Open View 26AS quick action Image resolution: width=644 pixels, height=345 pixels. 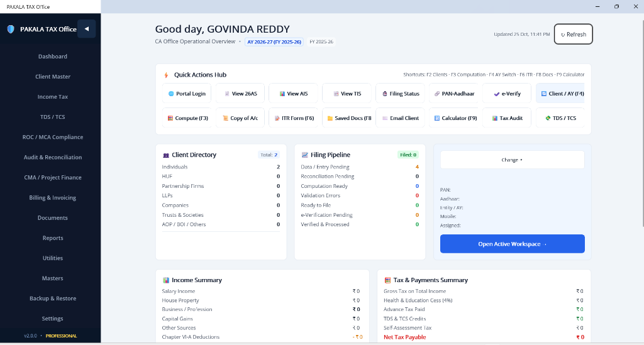click(240, 94)
